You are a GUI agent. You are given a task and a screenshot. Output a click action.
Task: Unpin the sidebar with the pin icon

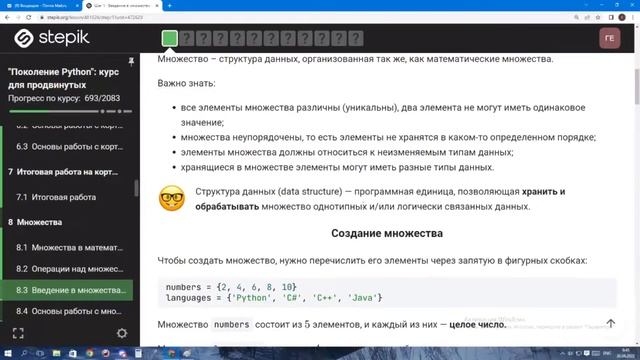pyautogui.click(x=131, y=61)
